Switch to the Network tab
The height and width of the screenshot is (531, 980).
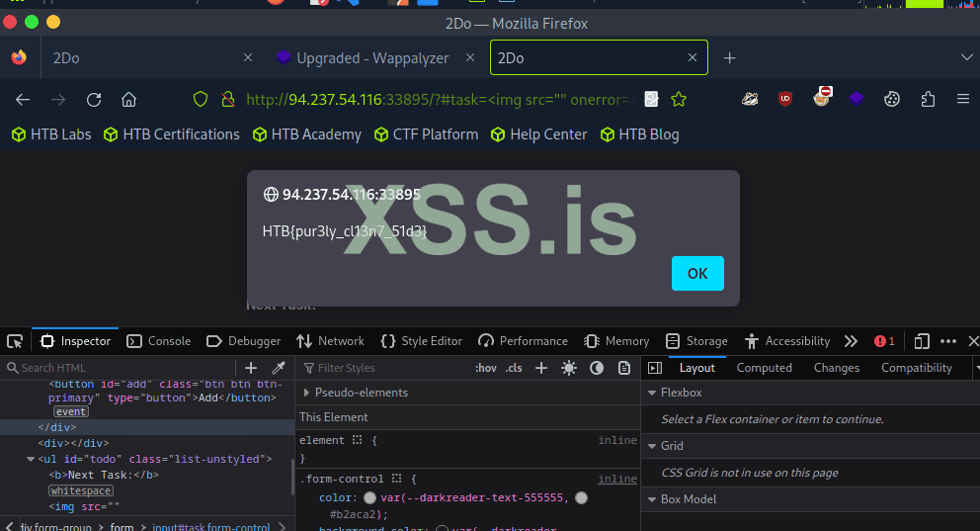pos(330,341)
